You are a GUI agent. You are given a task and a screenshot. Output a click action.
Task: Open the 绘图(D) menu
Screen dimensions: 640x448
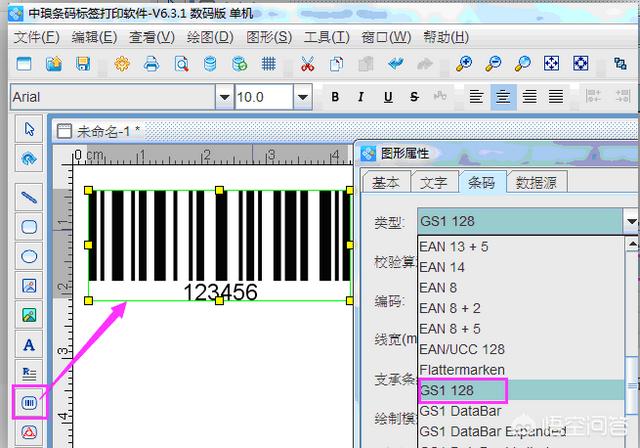(210, 38)
